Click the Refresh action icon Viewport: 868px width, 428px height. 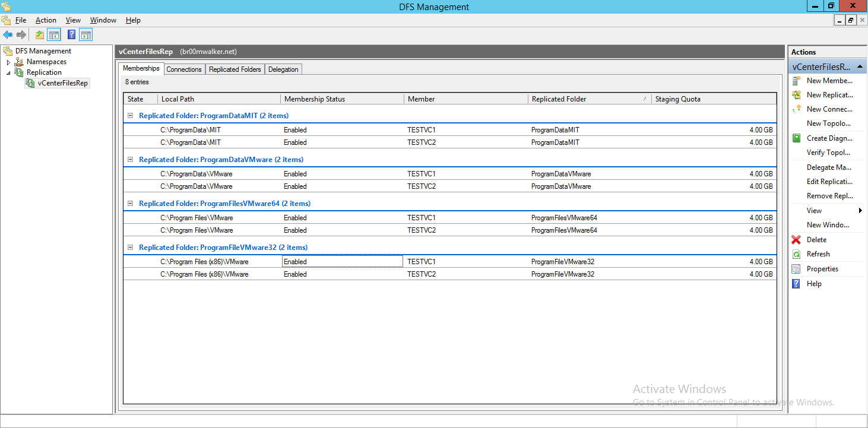[796, 254]
